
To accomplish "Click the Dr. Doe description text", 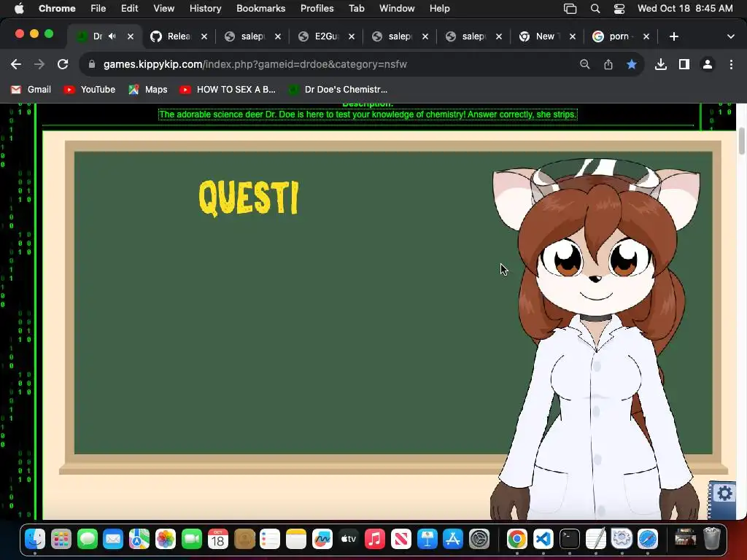I will 368,114.
